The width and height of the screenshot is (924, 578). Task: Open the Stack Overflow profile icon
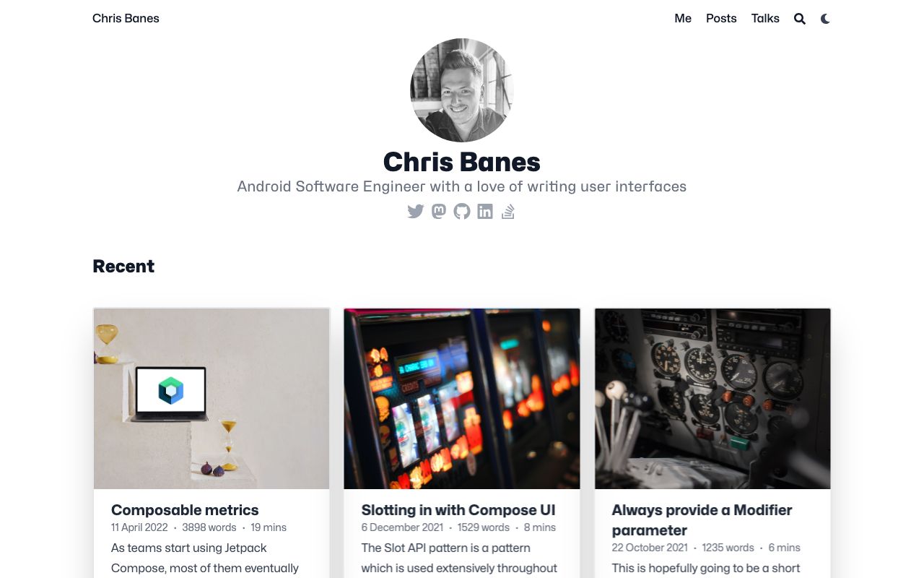pyautogui.click(x=508, y=211)
